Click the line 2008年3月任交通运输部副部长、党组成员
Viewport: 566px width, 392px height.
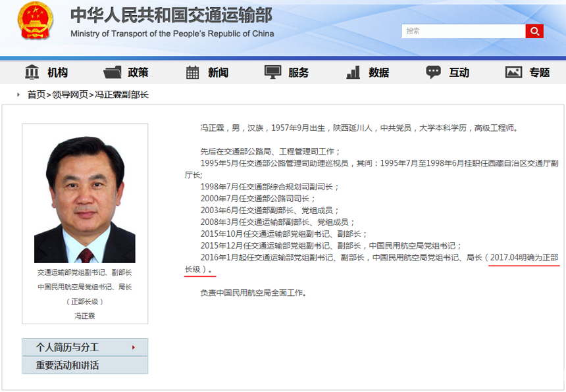(278, 222)
